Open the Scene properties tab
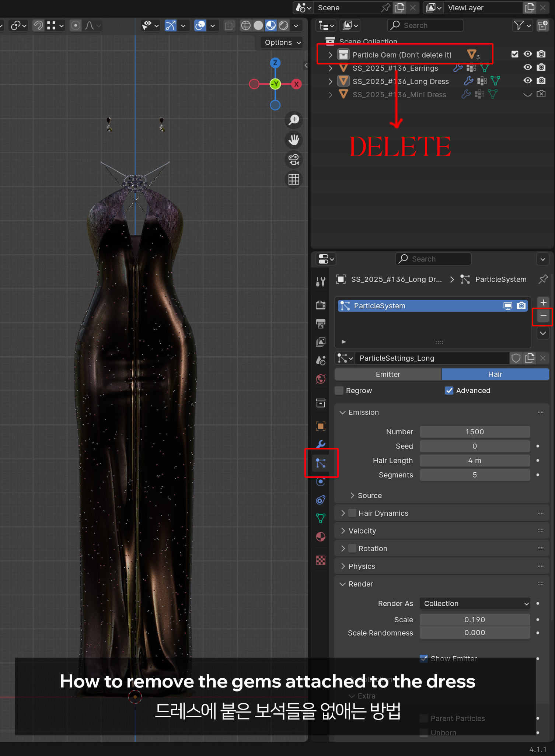This screenshot has width=555, height=756. tap(321, 360)
